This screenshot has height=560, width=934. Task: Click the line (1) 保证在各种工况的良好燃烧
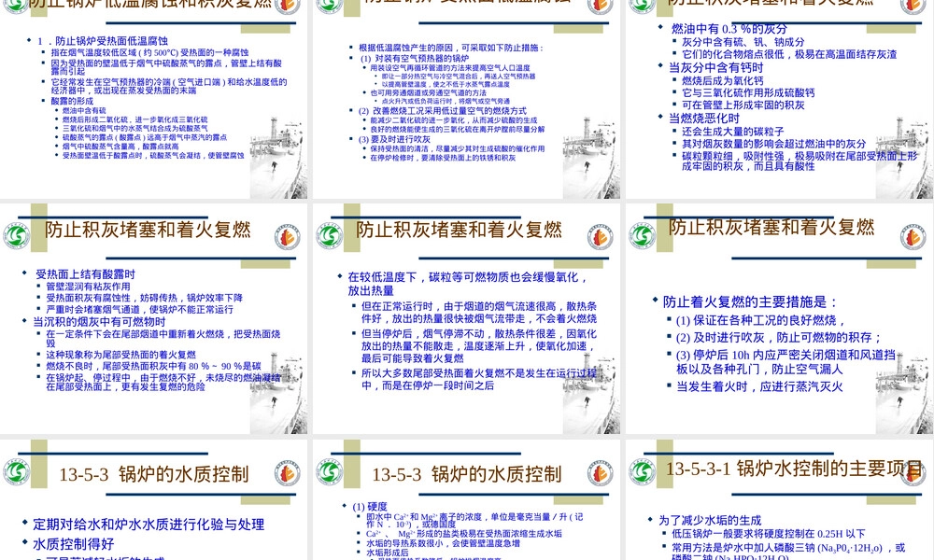[760, 320]
